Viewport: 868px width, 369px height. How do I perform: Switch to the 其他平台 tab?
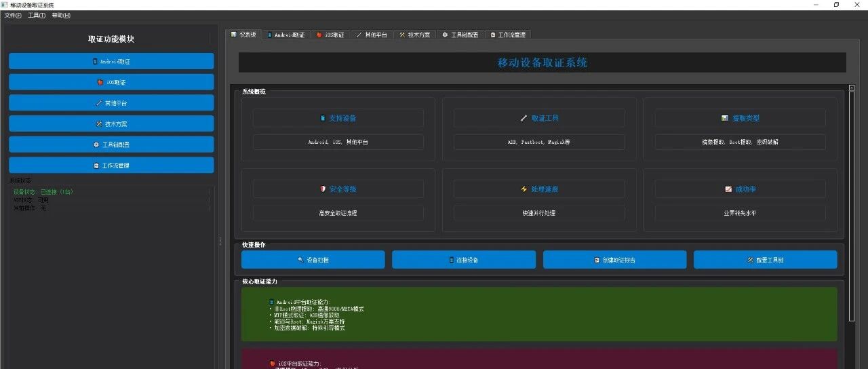coord(372,35)
